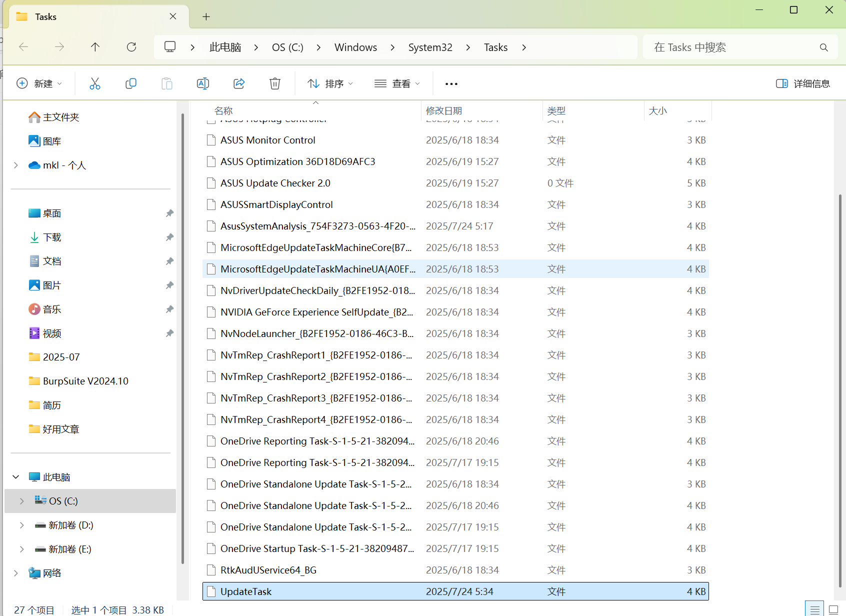Click the computer monitor icon in address bar

170,47
